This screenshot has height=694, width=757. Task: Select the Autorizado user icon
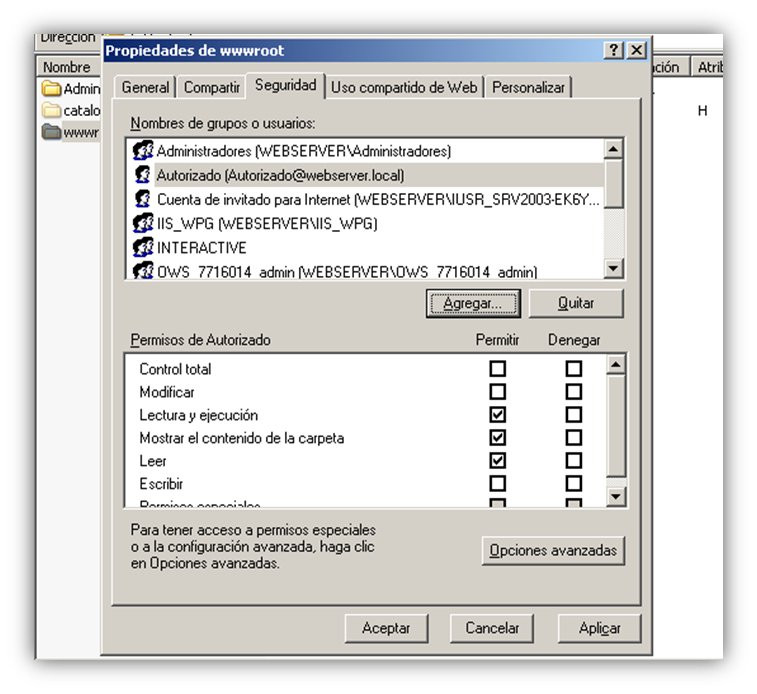pos(143,175)
